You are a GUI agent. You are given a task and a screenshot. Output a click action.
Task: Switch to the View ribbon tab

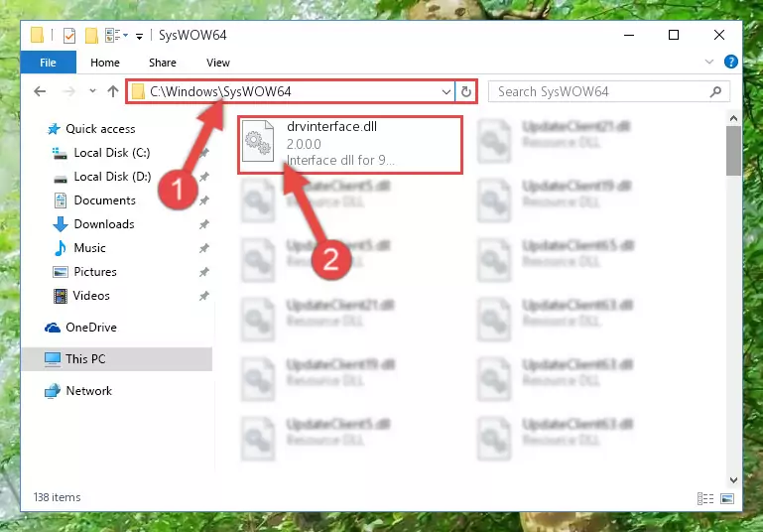(217, 63)
